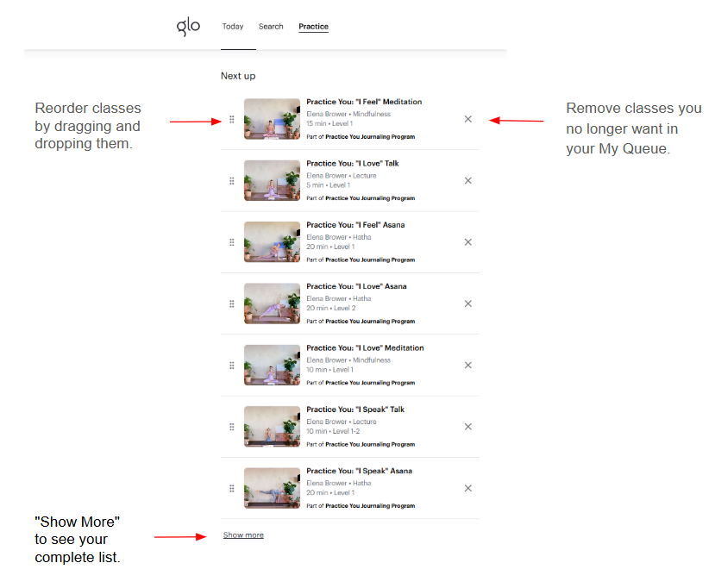Open "I Speak" Talk class thumbnail
The image size is (715, 588).
(272, 427)
